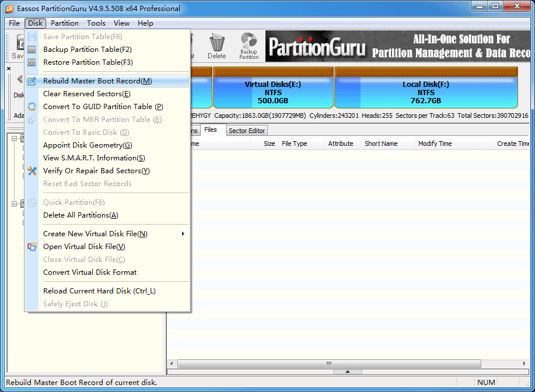
Task: Select Open Virtual Disk File(V)
Action: 107,247
